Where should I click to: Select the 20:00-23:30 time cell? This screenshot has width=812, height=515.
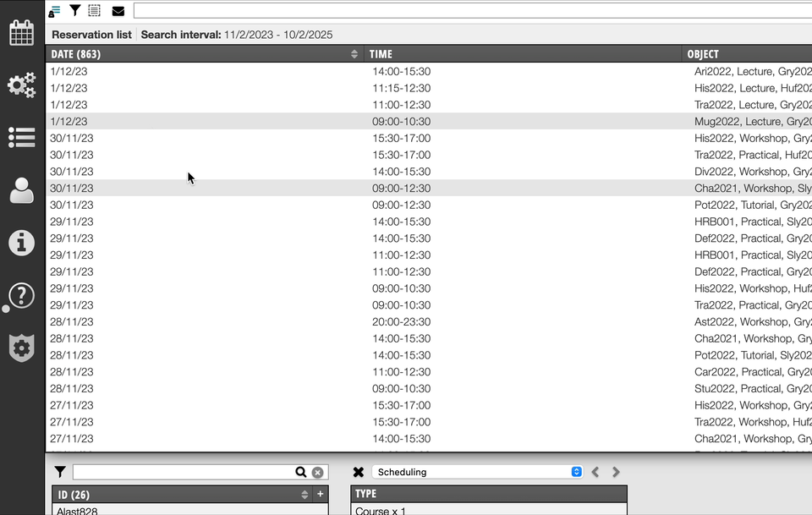point(401,322)
